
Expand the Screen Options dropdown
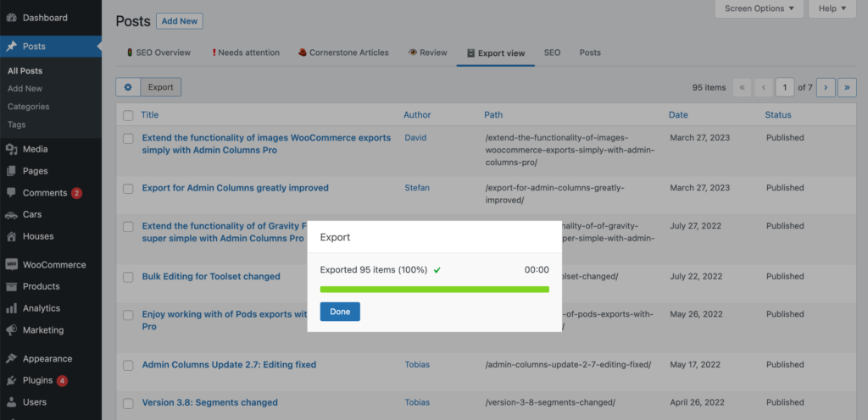pos(759,8)
